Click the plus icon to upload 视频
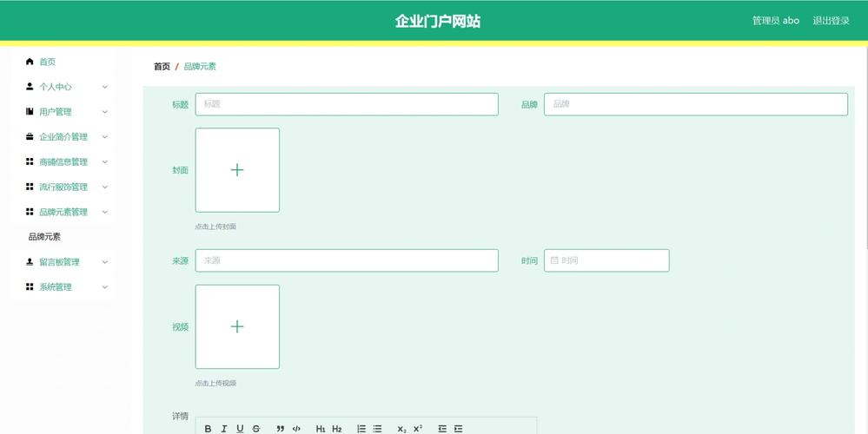868x434 pixels. [237, 326]
